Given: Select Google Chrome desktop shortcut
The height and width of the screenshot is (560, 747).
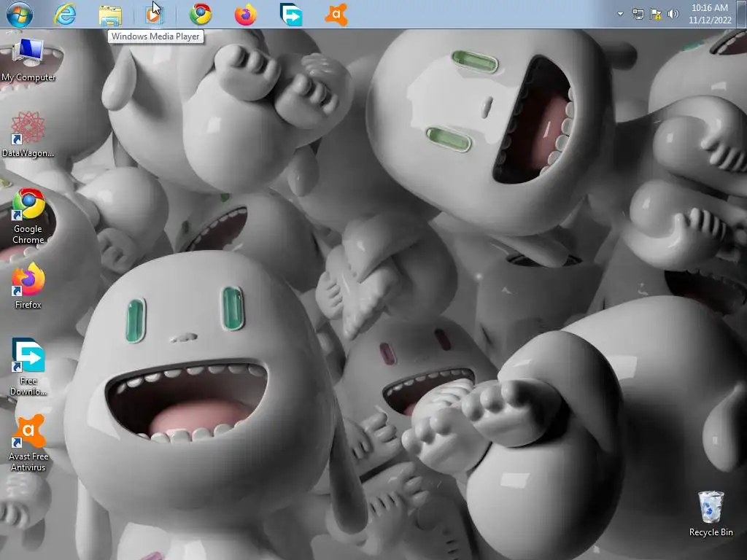Looking at the screenshot, I should tap(28, 217).
